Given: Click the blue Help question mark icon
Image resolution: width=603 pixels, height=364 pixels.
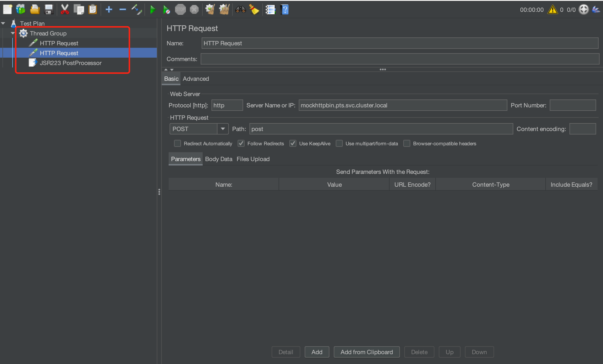Looking at the screenshot, I should coord(284,10).
